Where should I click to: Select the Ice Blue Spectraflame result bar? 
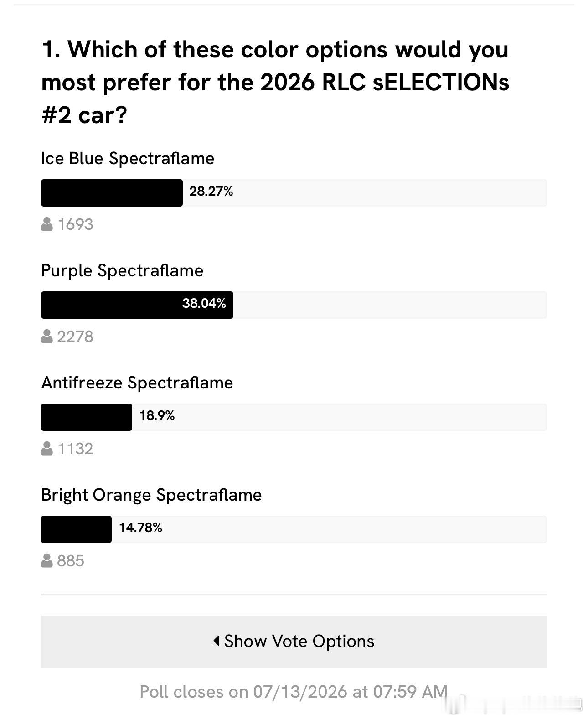pyautogui.click(x=294, y=193)
